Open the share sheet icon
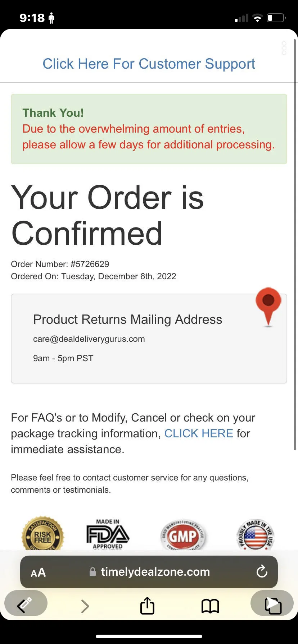The image size is (298, 644). pyautogui.click(x=147, y=606)
